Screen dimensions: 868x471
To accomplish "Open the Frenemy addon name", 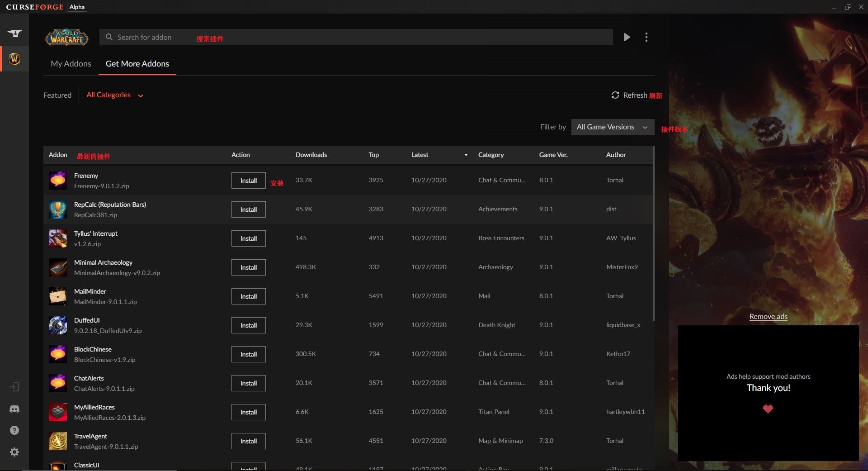I will point(86,176).
